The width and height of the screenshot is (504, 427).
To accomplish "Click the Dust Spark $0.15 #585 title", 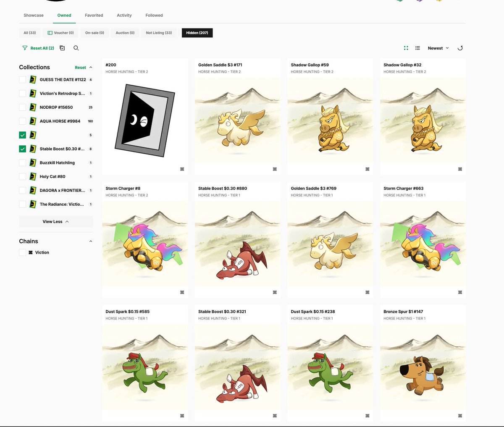I will pyautogui.click(x=128, y=312).
